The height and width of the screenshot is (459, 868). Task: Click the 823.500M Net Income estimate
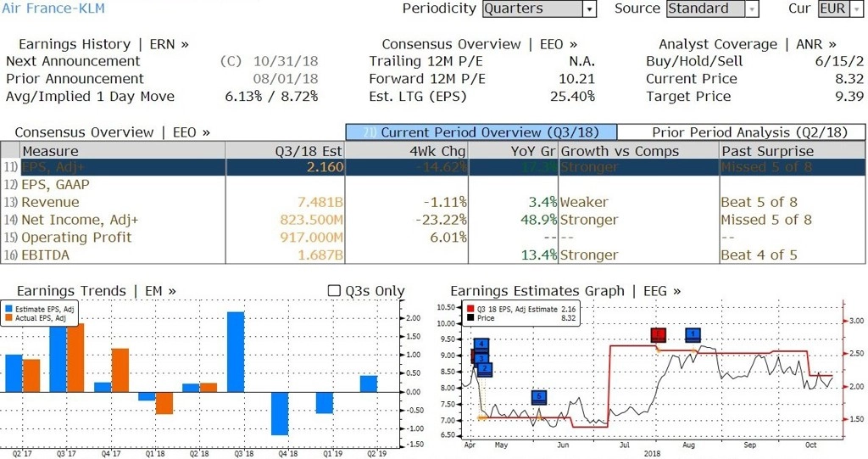coord(312,220)
